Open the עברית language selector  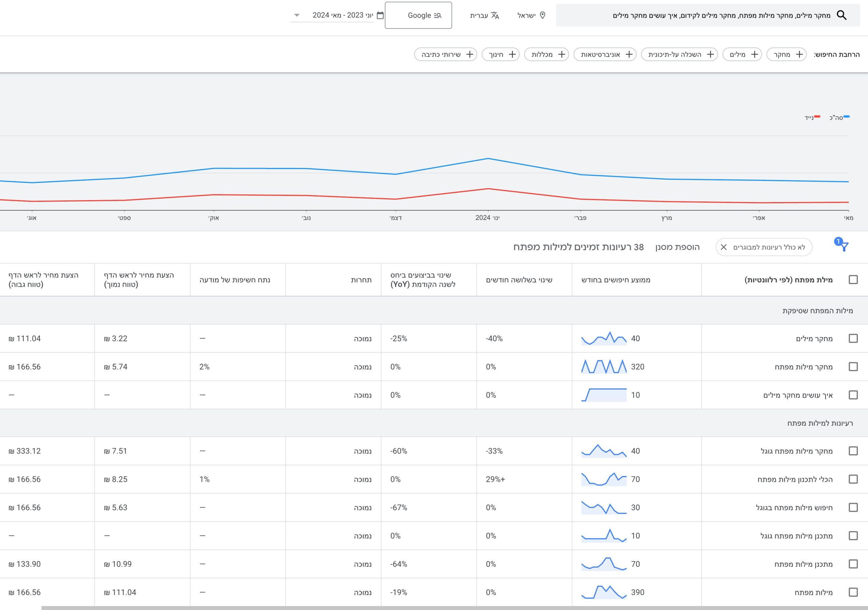(479, 15)
